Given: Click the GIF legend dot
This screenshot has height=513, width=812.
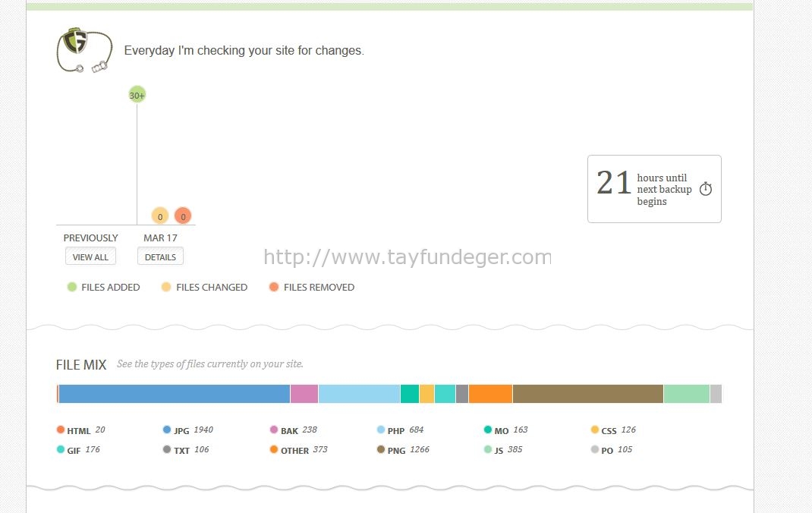Looking at the screenshot, I should tap(61, 449).
